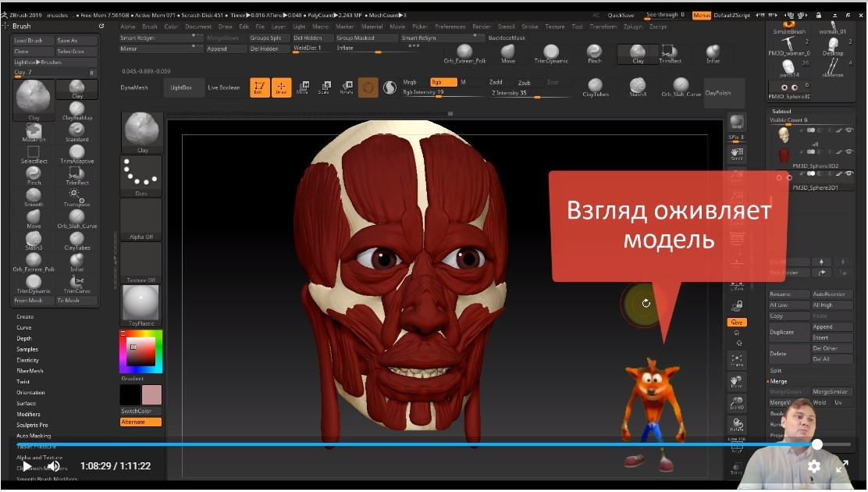Expand the Auto Masking brush section

coord(34,436)
